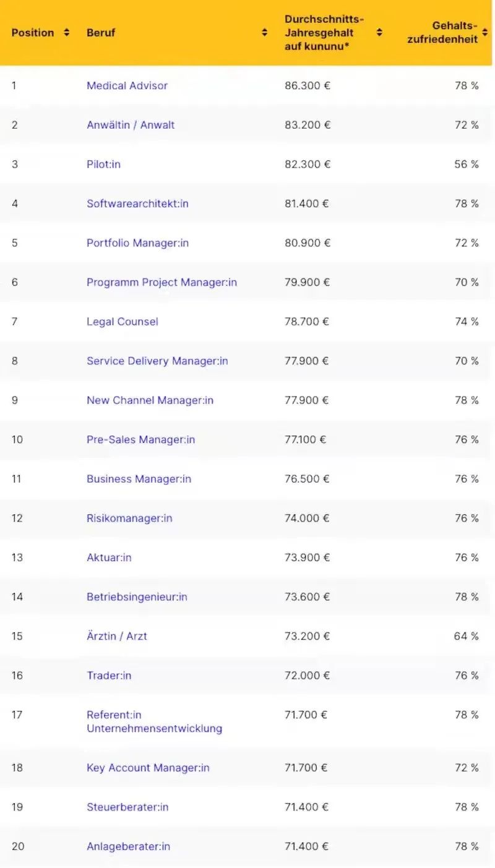
Task: Click the Portfolio Manager:in link
Action: [137, 243]
